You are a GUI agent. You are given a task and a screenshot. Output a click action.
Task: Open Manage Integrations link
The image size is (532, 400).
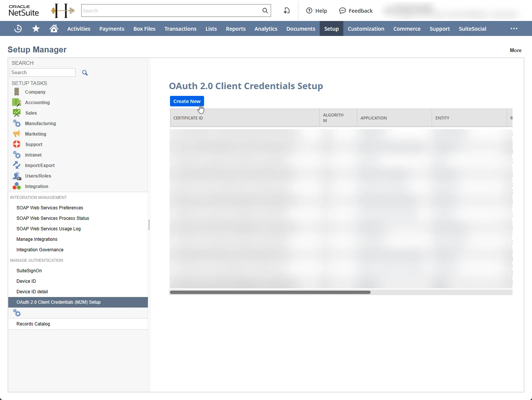[x=37, y=239]
